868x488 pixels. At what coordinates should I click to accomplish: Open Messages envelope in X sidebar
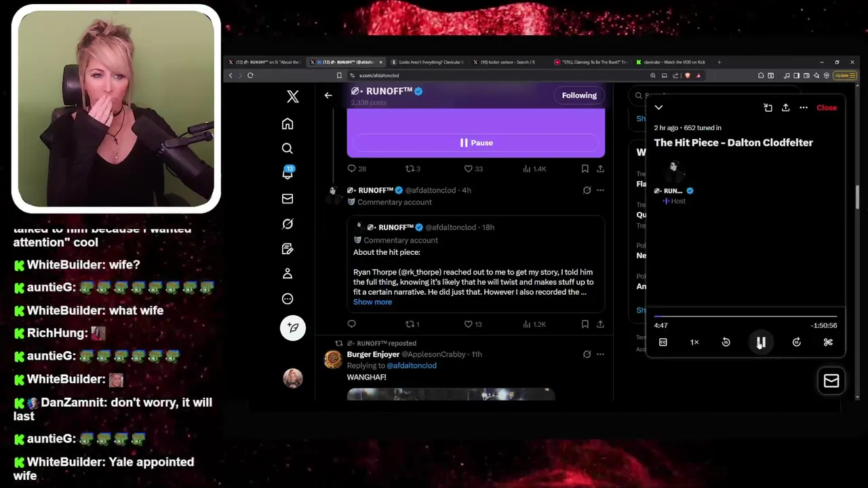click(288, 199)
